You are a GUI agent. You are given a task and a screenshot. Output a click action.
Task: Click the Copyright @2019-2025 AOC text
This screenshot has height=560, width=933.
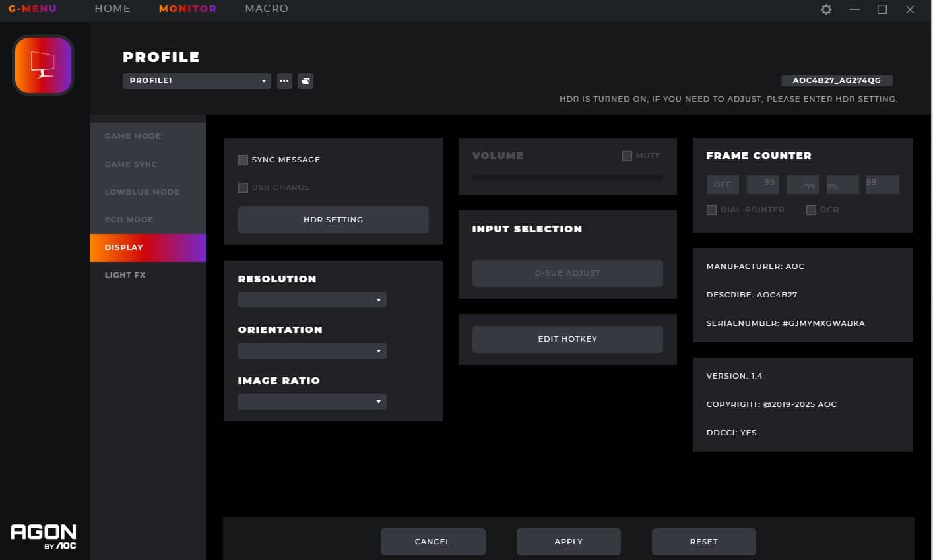771,404
